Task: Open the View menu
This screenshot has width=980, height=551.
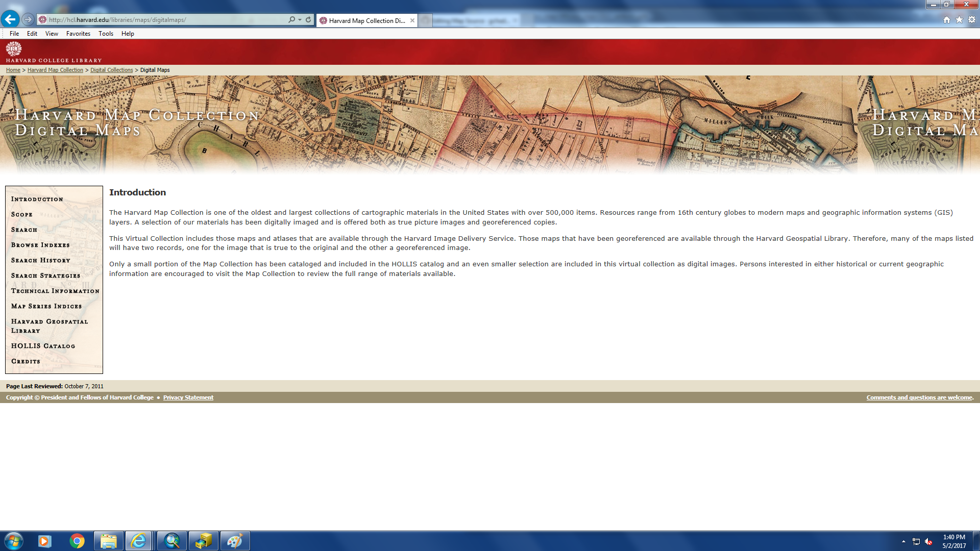Action: pos(52,34)
